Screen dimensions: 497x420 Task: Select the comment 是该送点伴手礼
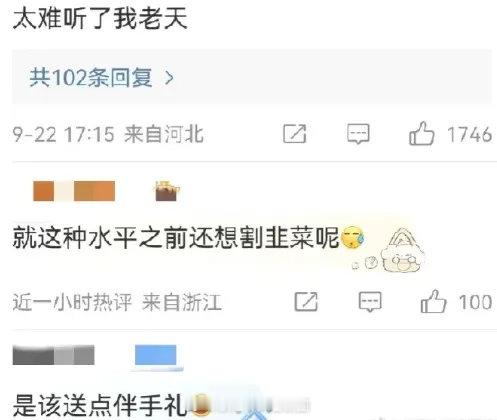click(x=100, y=405)
